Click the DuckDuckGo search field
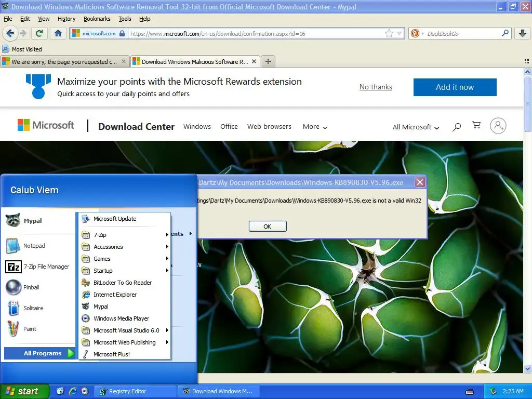 [463, 34]
